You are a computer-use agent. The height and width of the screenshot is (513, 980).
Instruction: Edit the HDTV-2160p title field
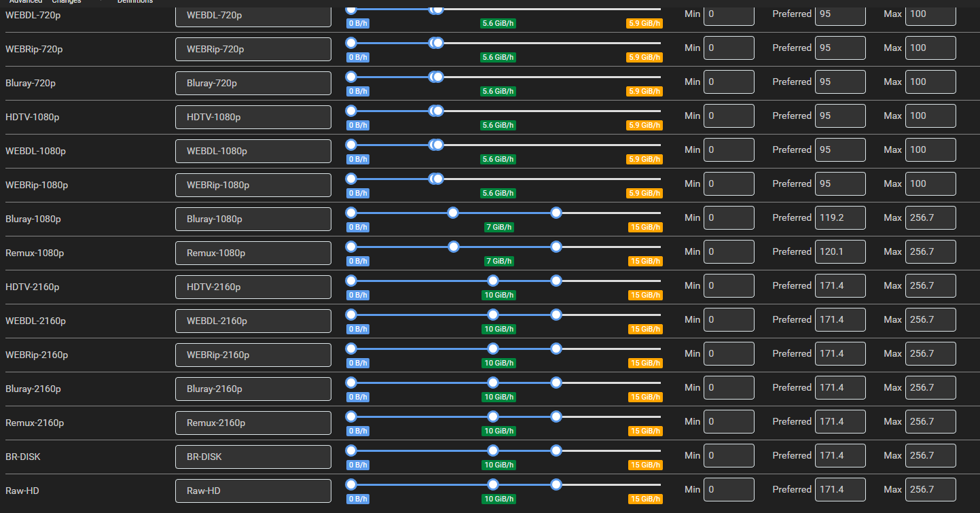pyautogui.click(x=253, y=287)
